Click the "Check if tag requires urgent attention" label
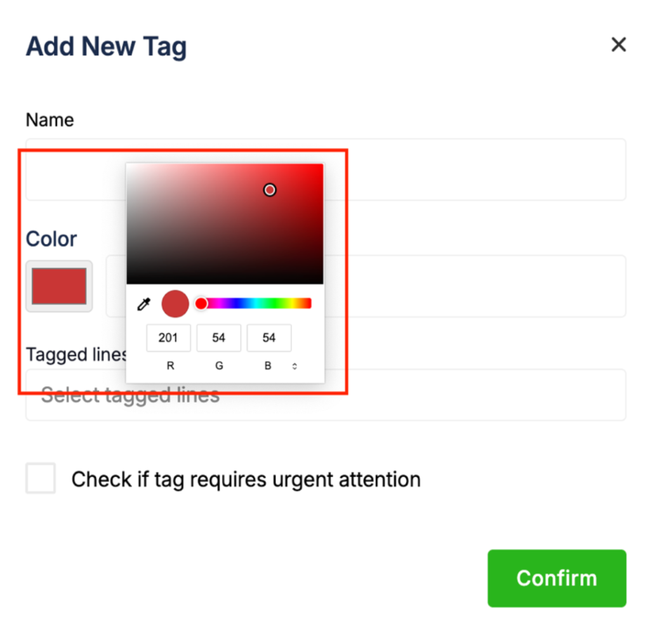Screen dimensions: 650x644 [x=246, y=479]
